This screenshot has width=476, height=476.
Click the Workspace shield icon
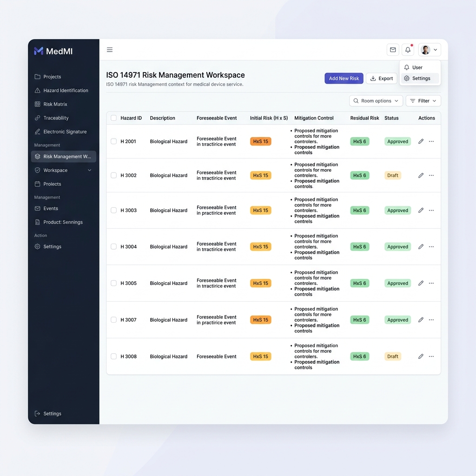click(x=37, y=170)
